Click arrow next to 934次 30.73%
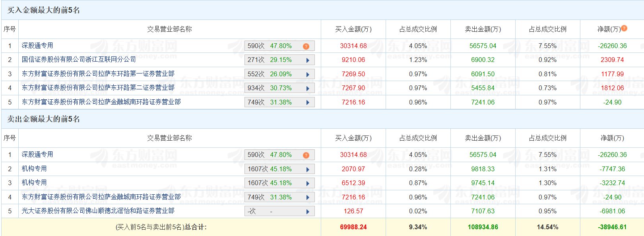Viewport: 644px width, 236px height. click(308, 89)
